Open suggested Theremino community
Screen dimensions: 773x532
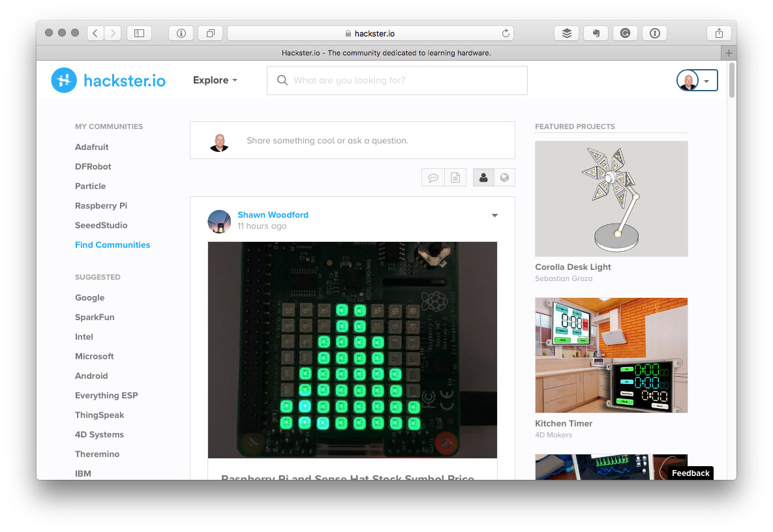[x=97, y=454]
